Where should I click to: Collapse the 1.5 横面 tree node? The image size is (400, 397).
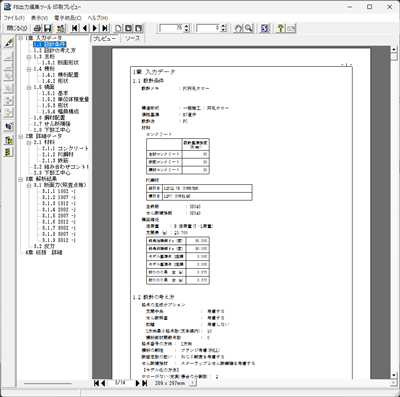[x=29, y=87]
